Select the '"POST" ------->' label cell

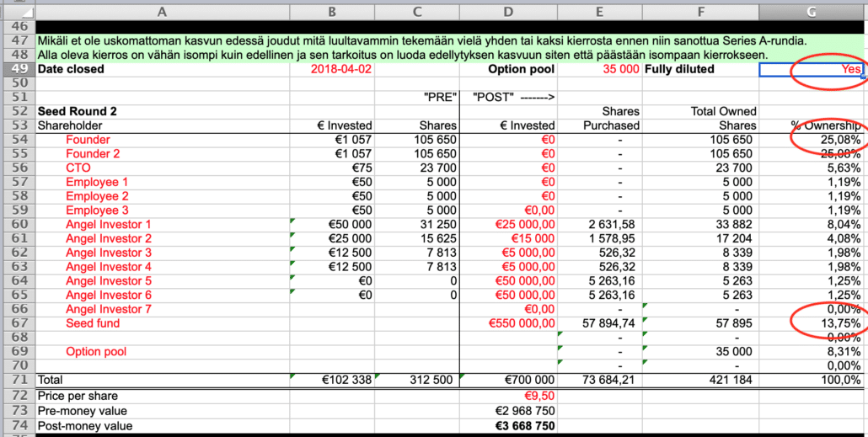pyautogui.click(x=508, y=98)
